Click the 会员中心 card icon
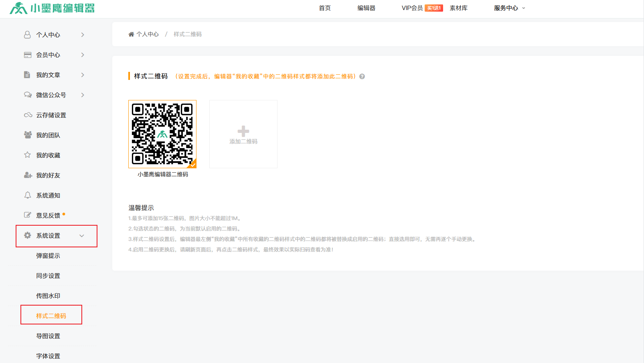 click(28, 55)
